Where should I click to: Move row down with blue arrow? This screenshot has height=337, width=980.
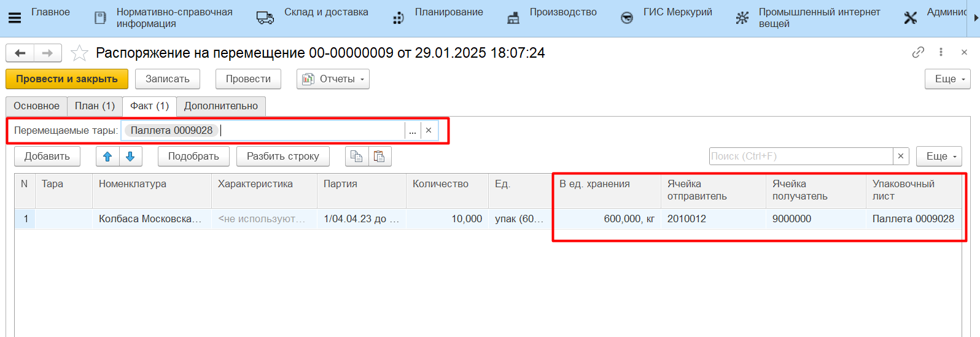pos(130,157)
